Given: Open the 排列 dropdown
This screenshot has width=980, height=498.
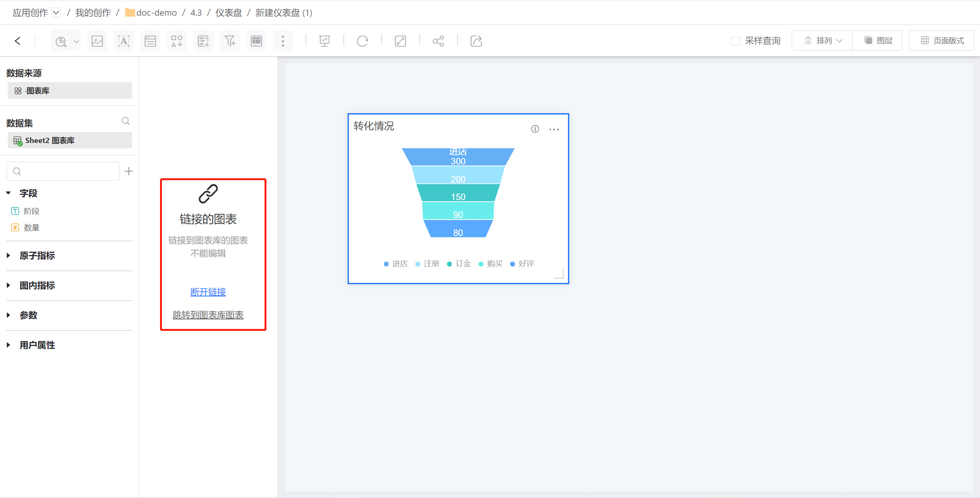Looking at the screenshot, I should [x=822, y=41].
